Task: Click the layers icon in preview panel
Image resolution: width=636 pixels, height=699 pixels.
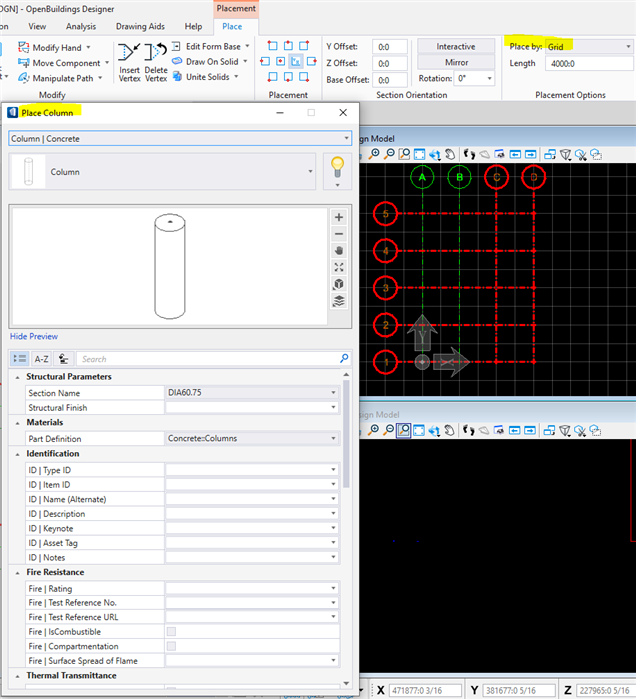Action: (x=339, y=301)
